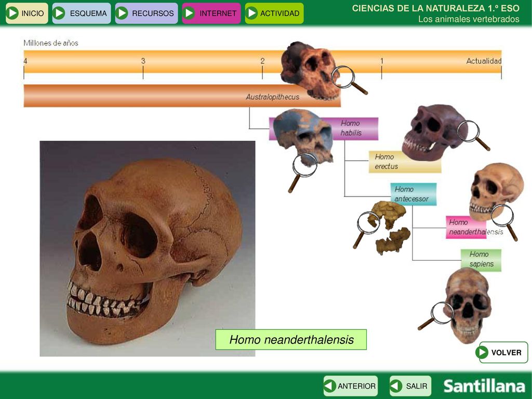This screenshot has width=532, height=399.
Task: Click the play arrow icon on INTERNET
Action: (x=189, y=13)
